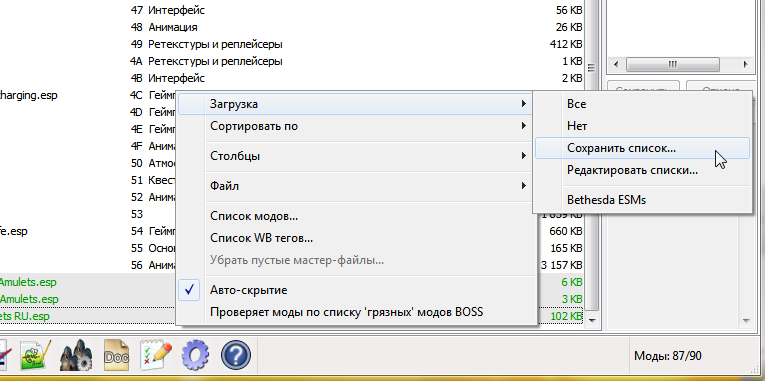Open the checklist with pencil icon
Image resolution: width=765 pixels, height=381 pixels.
pos(156,355)
